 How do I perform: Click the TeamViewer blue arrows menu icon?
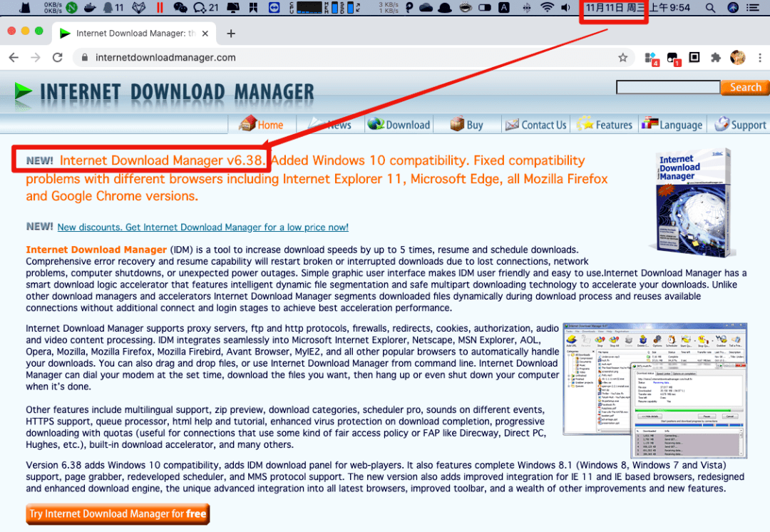[x=274, y=7]
